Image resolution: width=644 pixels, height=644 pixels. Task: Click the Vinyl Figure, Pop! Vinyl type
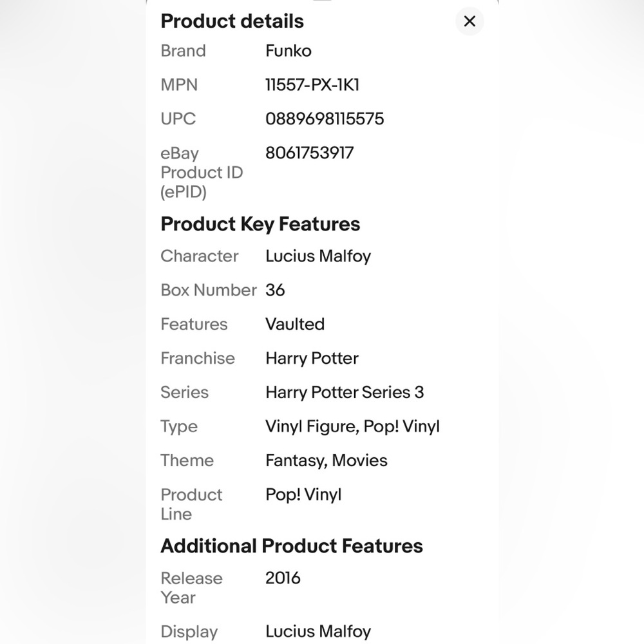click(352, 427)
